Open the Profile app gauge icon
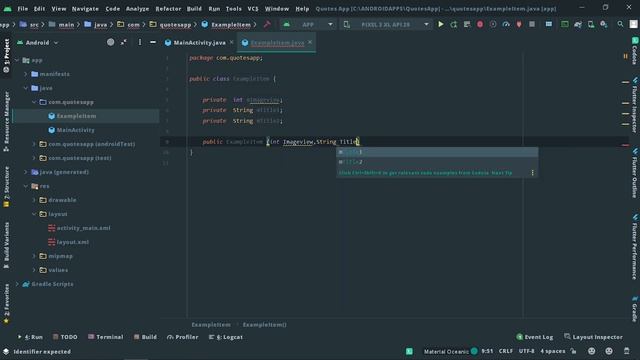Image resolution: width=640 pixels, height=360 pixels. click(x=506, y=24)
